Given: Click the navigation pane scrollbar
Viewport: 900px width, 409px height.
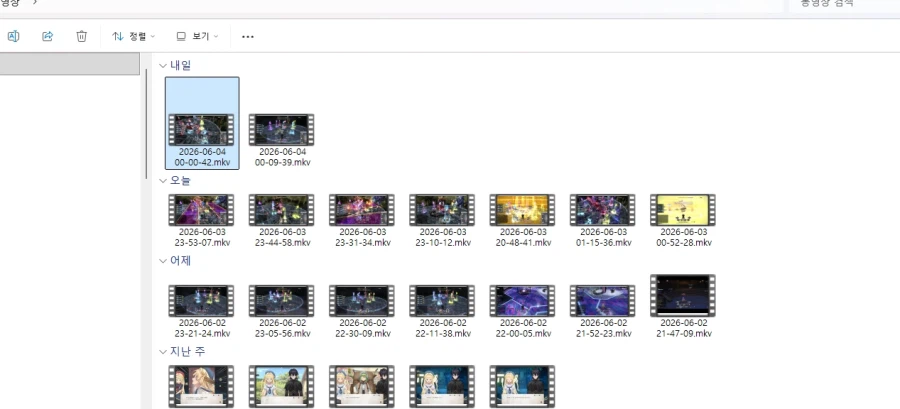Looking at the screenshot, I should pyautogui.click(x=146, y=123).
